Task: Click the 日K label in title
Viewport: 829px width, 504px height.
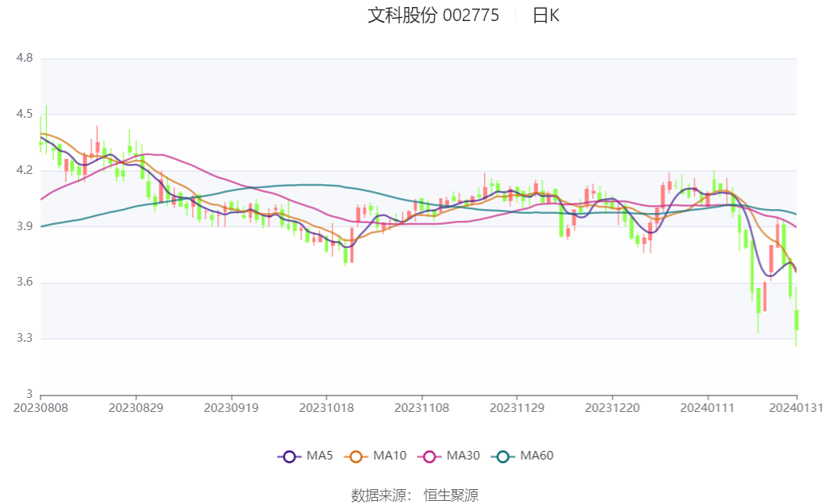Action: click(x=546, y=16)
